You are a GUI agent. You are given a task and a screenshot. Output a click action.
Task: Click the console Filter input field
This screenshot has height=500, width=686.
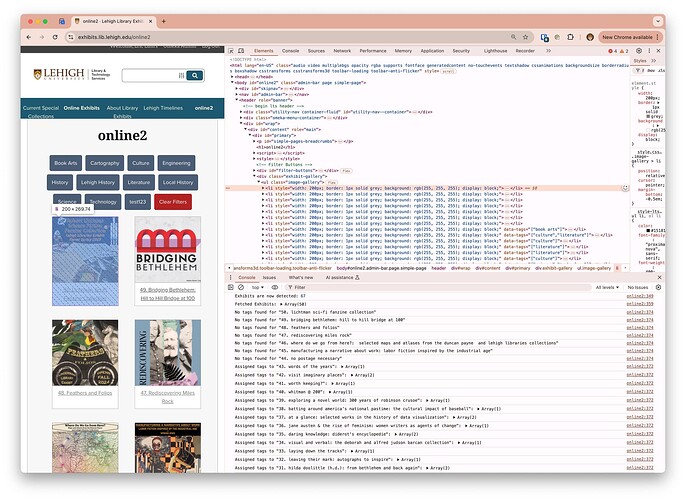tap(438, 287)
